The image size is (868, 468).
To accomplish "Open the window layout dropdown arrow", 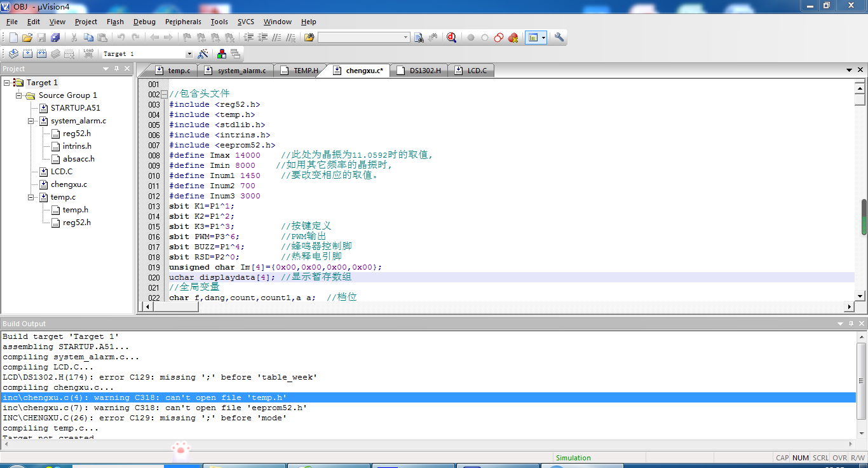I will tap(544, 38).
